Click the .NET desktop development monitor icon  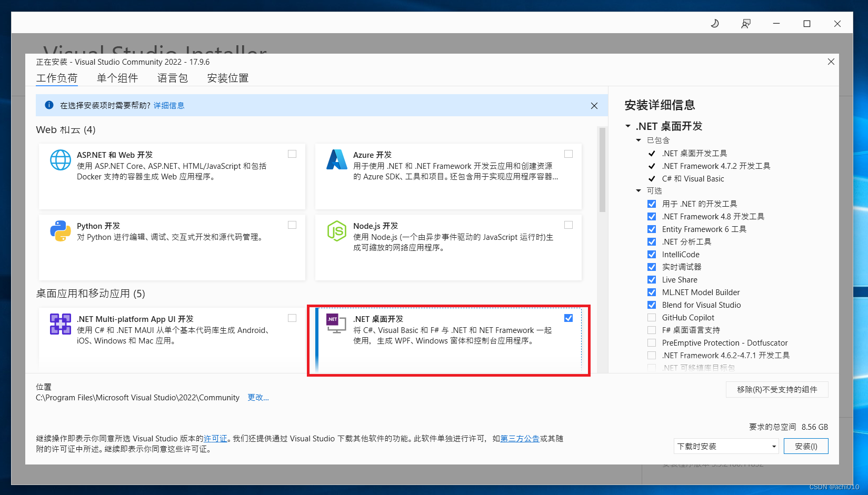[x=336, y=324]
